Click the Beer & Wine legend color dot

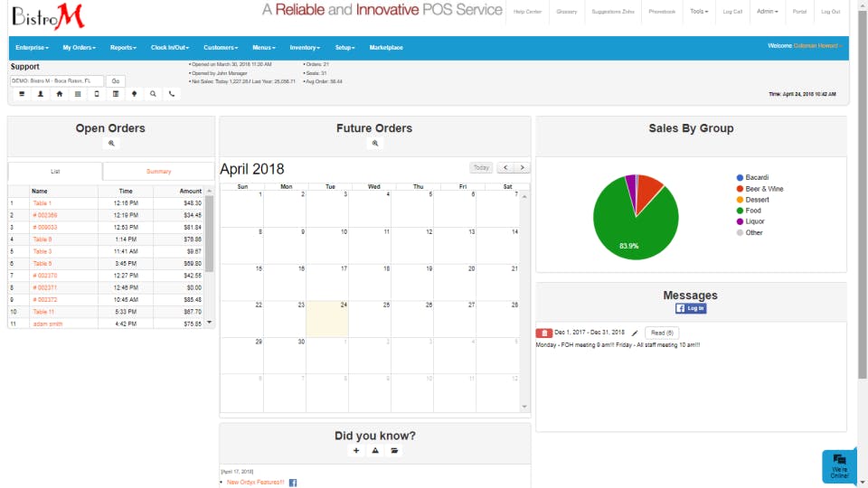point(740,189)
